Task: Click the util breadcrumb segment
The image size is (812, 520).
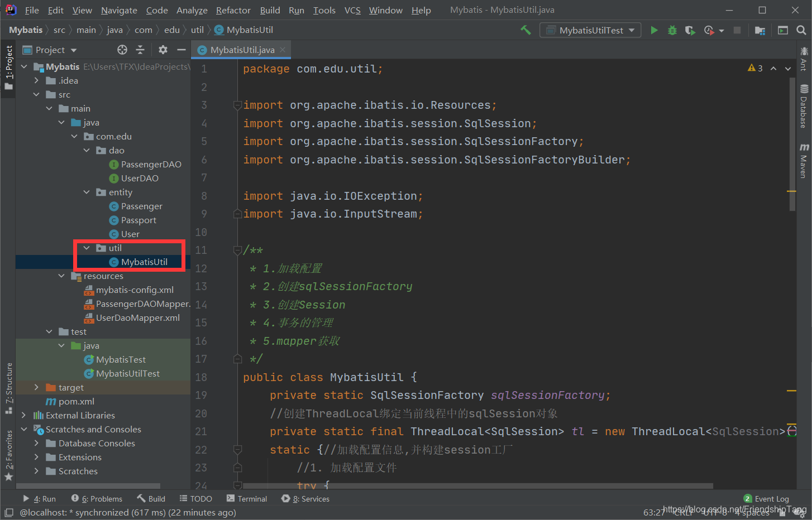Action: click(197, 30)
